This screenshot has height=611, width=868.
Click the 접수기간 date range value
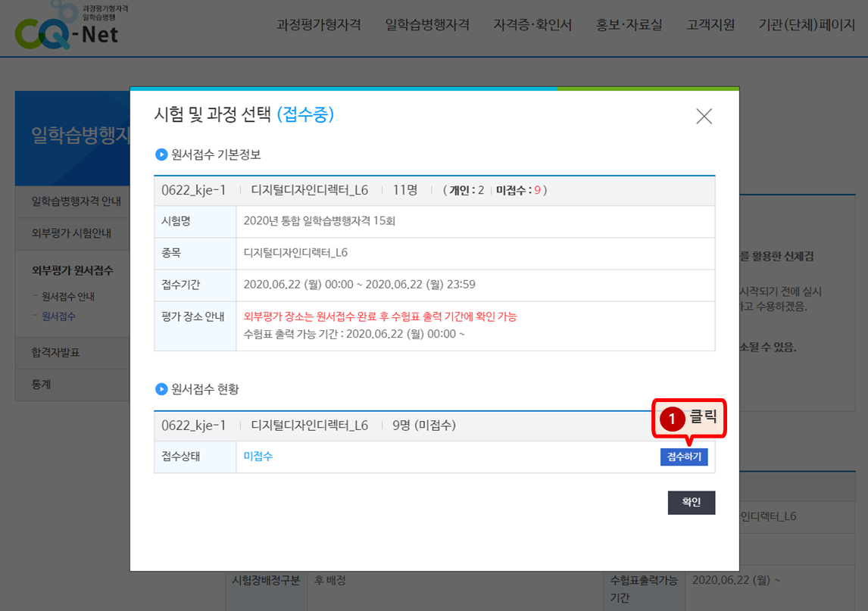(x=359, y=285)
